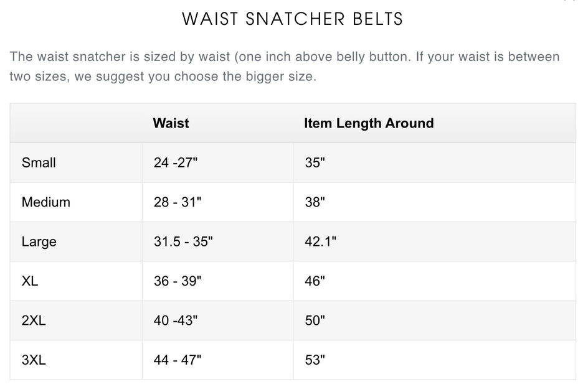Click the 35" item length cell

[x=315, y=163]
